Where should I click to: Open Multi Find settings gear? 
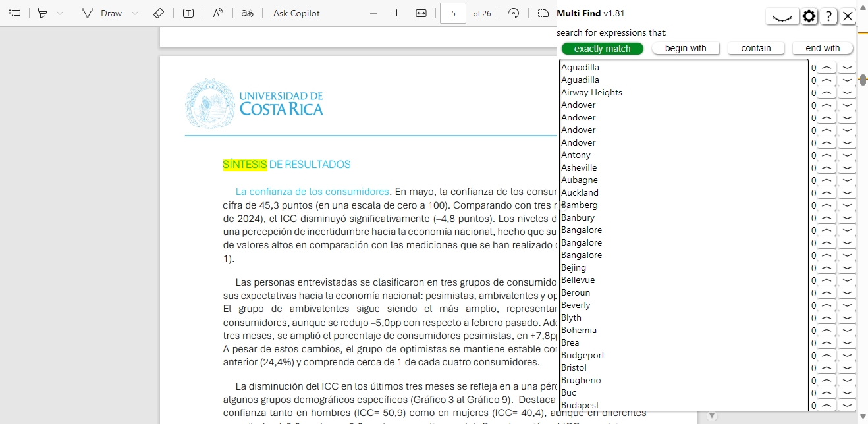click(x=809, y=17)
